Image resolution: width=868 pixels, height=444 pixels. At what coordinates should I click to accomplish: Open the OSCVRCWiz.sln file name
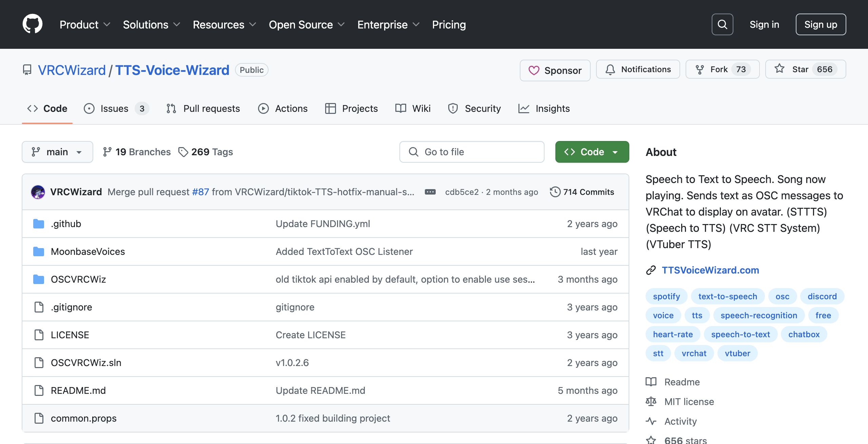tap(86, 363)
